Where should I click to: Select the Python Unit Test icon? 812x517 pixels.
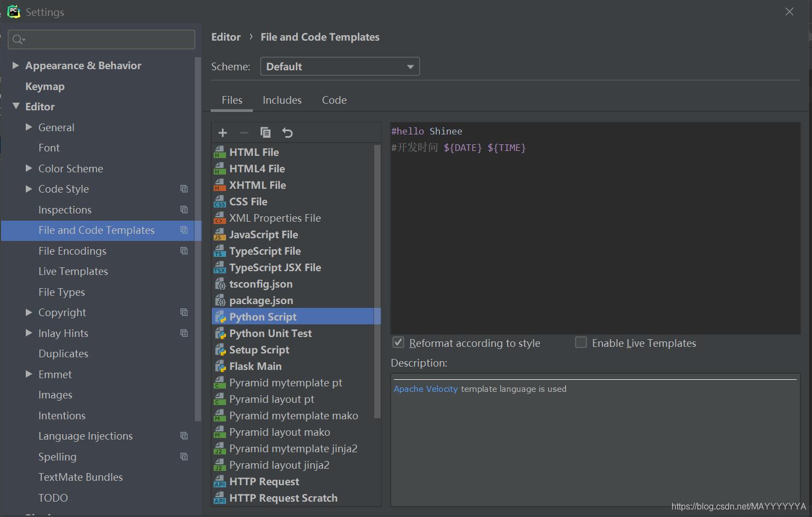(220, 333)
